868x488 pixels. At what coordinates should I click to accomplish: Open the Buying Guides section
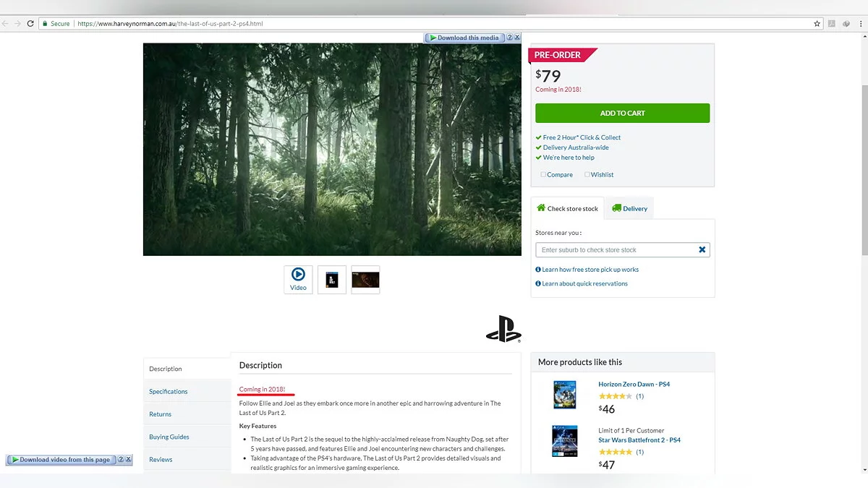(x=169, y=437)
